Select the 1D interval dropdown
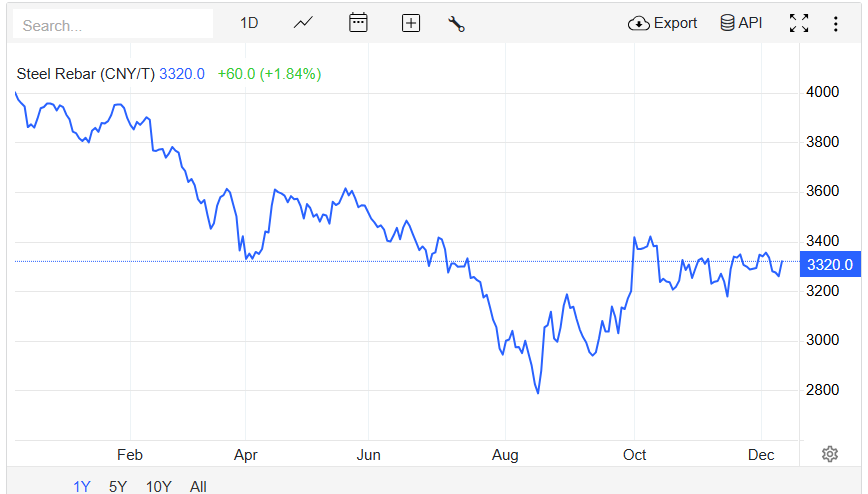This screenshot has width=868, height=494. (x=249, y=23)
